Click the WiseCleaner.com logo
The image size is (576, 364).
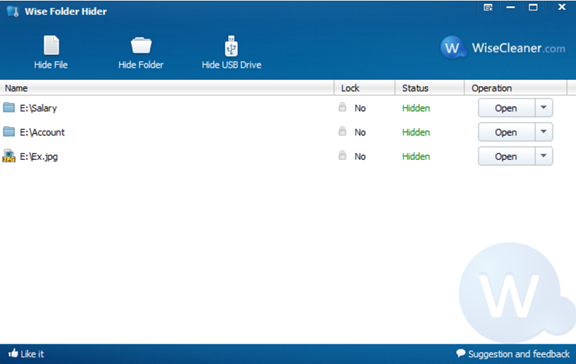(x=503, y=48)
